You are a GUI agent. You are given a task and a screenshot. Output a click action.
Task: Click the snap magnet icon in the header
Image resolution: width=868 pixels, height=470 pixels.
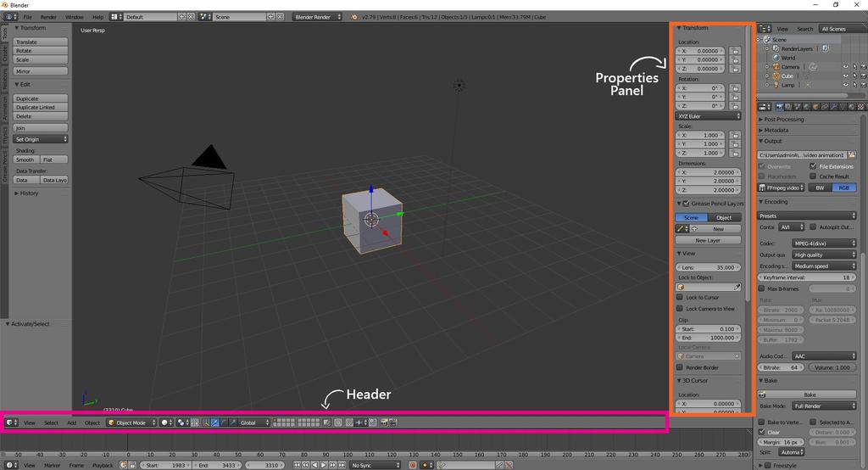[x=349, y=422]
